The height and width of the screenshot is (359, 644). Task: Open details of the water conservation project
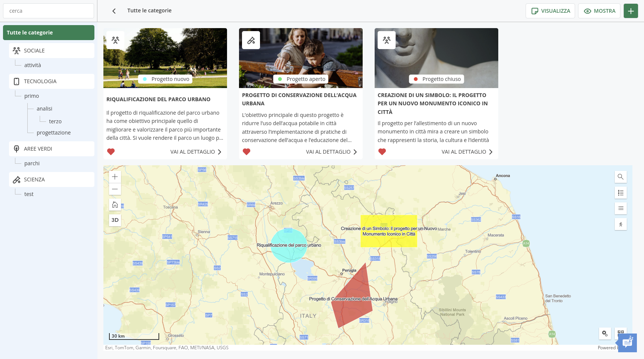331,152
